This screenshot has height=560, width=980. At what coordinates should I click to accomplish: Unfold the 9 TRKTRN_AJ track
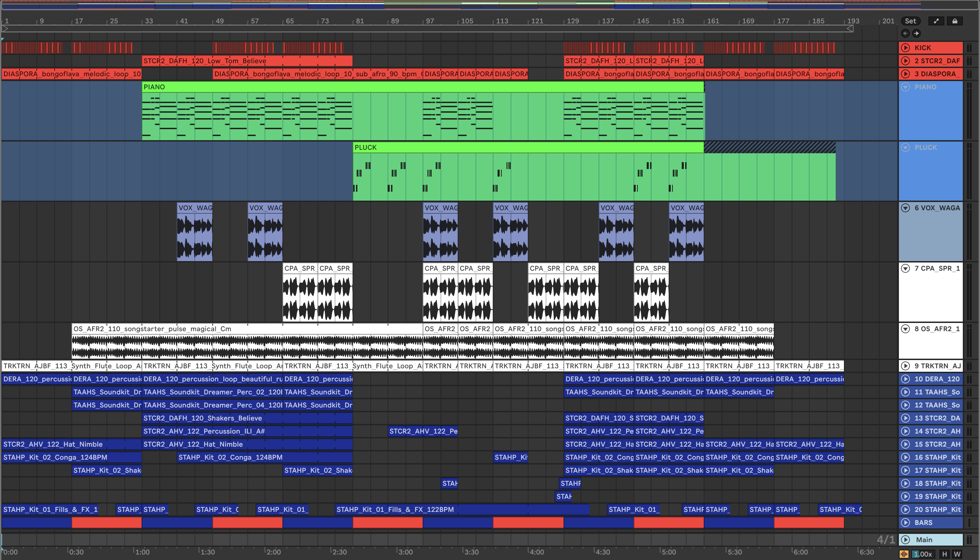[x=906, y=366]
